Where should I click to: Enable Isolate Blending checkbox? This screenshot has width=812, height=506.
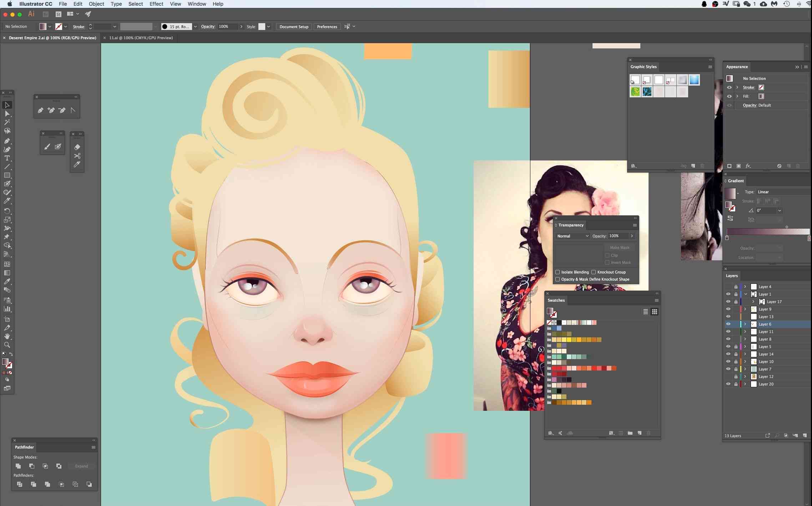point(557,272)
